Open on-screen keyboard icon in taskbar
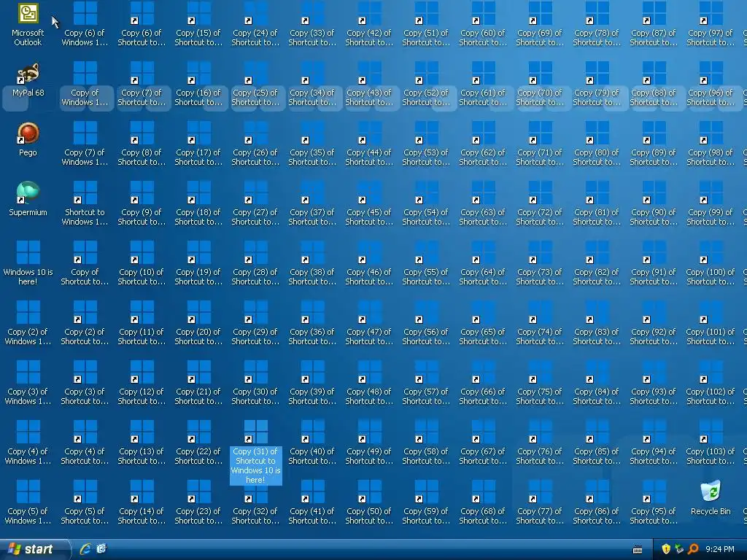 pyautogui.click(x=638, y=550)
